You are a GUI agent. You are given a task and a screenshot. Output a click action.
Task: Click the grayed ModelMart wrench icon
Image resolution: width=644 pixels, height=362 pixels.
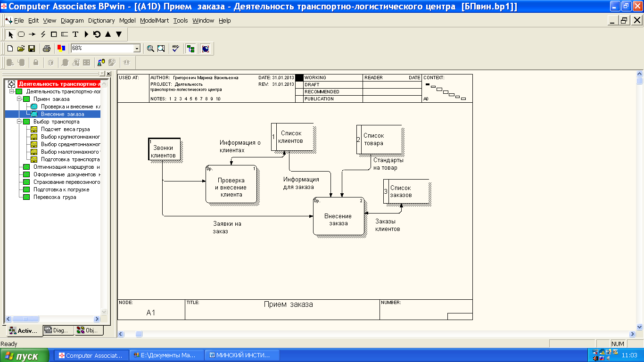[x=112, y=62]
